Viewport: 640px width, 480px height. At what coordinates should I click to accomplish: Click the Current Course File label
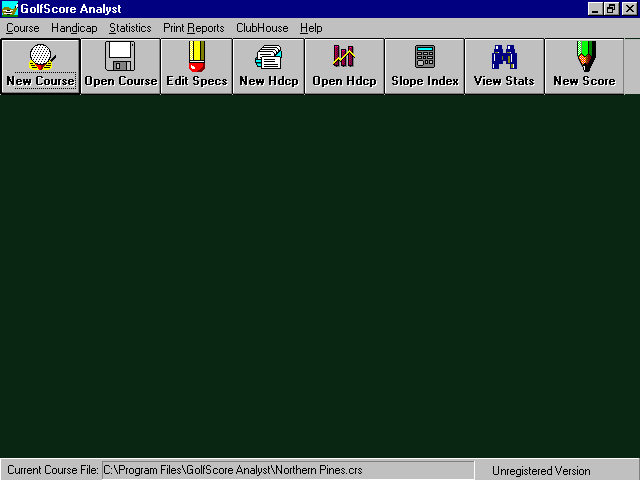point(52,470)
